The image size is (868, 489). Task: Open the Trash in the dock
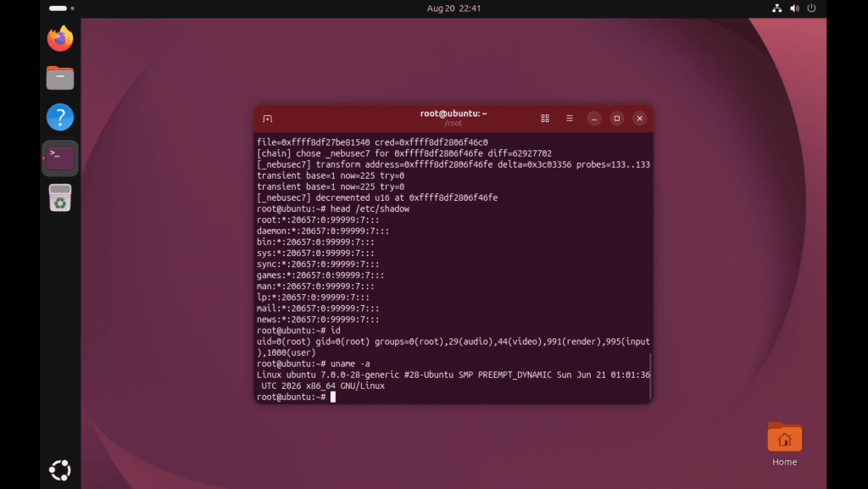[x=60, y=197]
